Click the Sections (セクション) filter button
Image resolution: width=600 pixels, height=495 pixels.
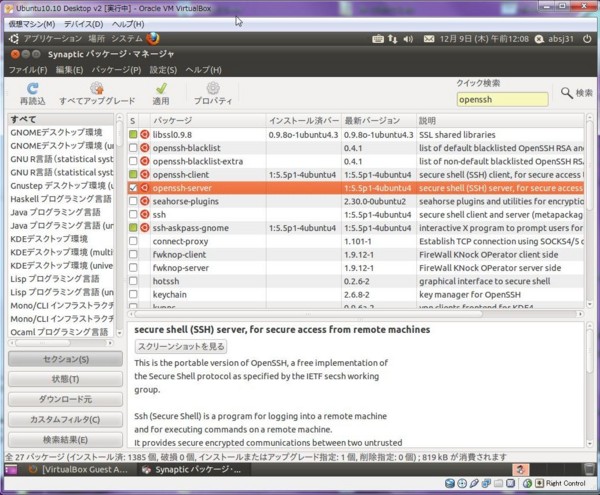(65, 359)
